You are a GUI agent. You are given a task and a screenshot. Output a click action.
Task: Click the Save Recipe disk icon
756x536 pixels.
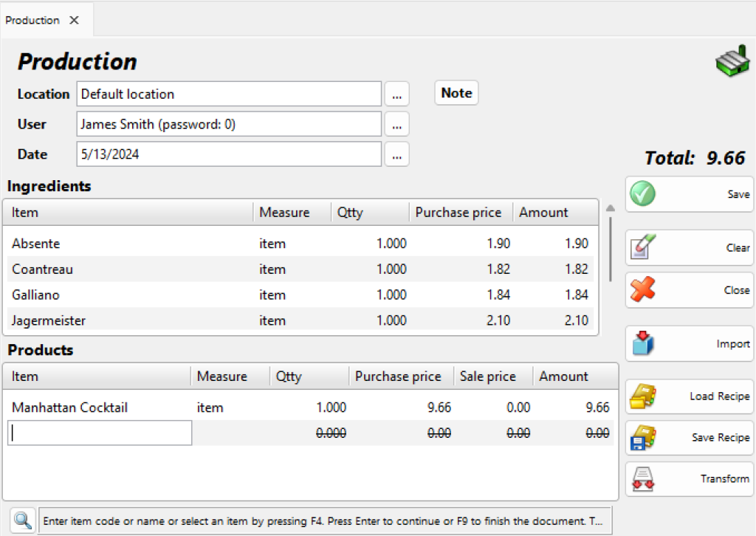pos(643,438)
